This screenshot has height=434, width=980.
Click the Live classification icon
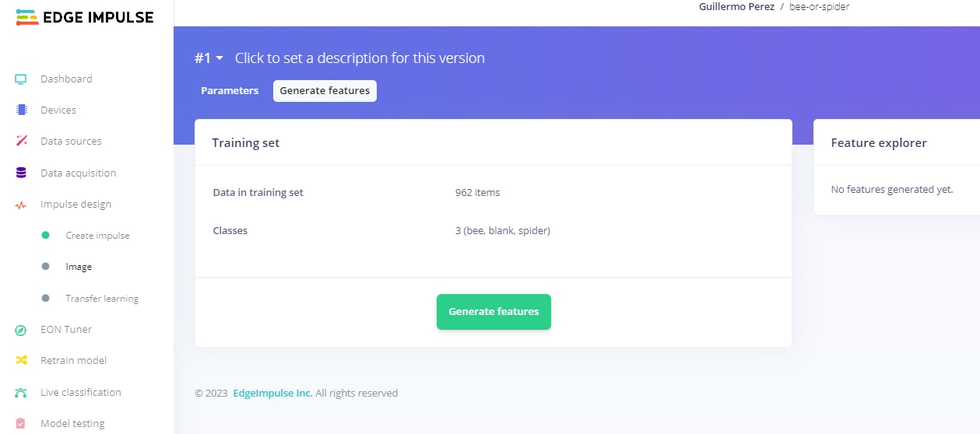(x=21, y=393)
